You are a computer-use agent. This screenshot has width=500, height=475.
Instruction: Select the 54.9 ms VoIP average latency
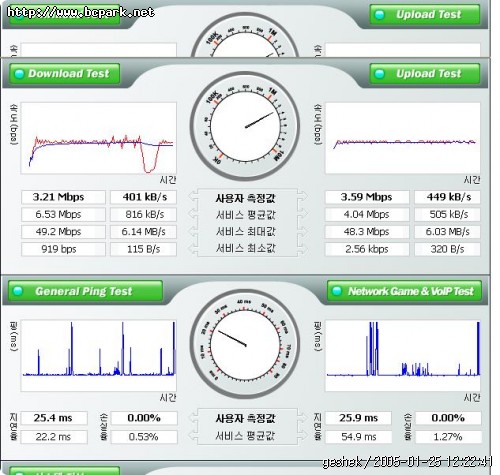[x=358, y=437]
